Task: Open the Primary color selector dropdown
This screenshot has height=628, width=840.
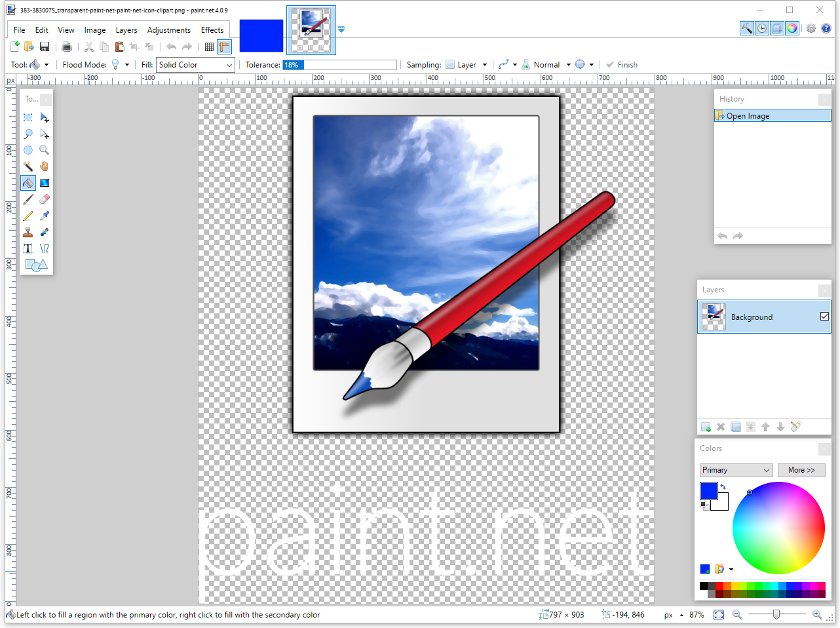Action: click(x=735, y=470)
